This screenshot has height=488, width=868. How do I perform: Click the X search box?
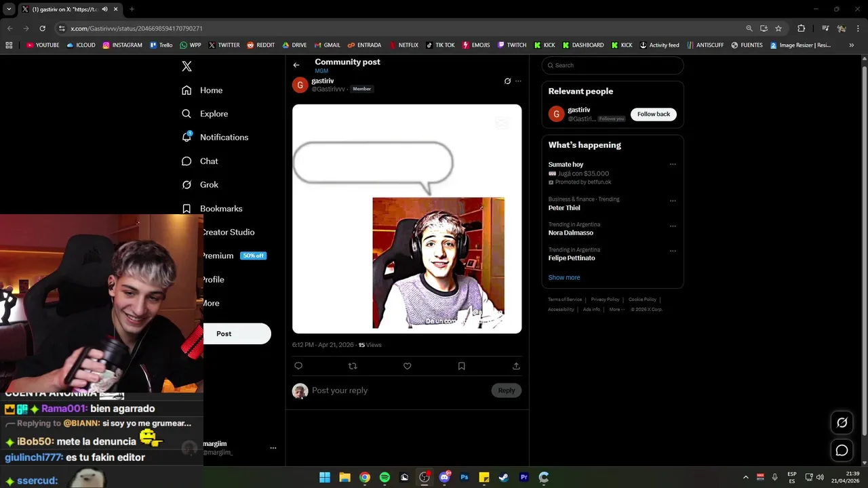pos(613,65)
